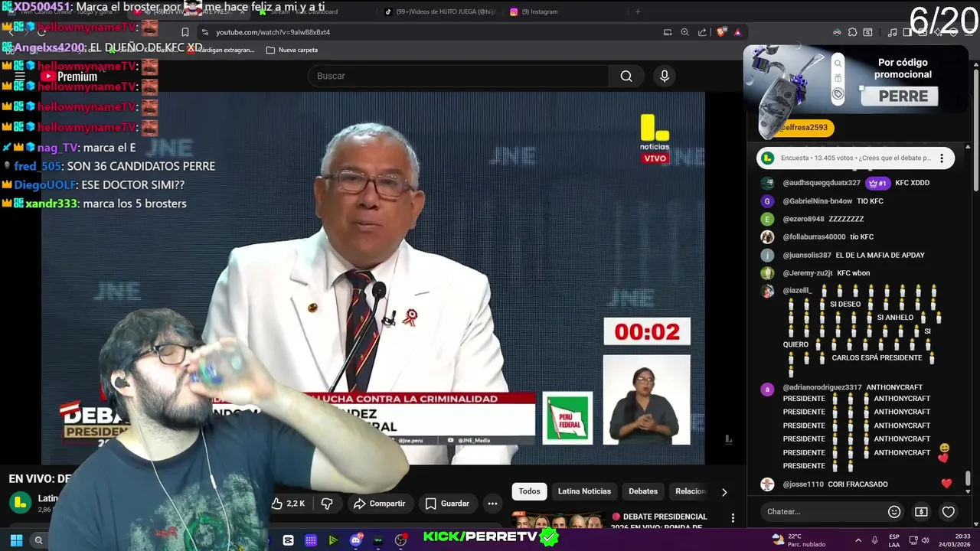Click the Buscar search input field
This screenshot has width=980, height=551.
(458, 76)
